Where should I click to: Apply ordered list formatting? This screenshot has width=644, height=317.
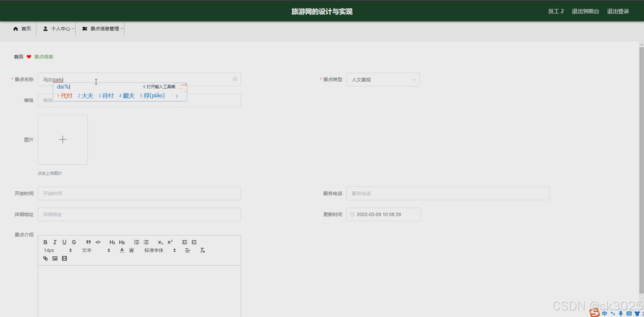pyautogui.click(x=137, y=242)
